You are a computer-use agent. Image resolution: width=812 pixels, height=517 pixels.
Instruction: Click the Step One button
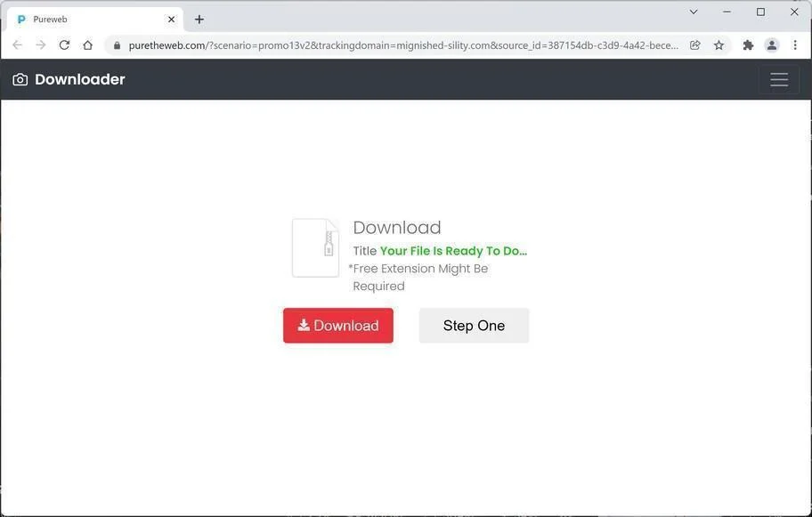[x=474, y=326]
